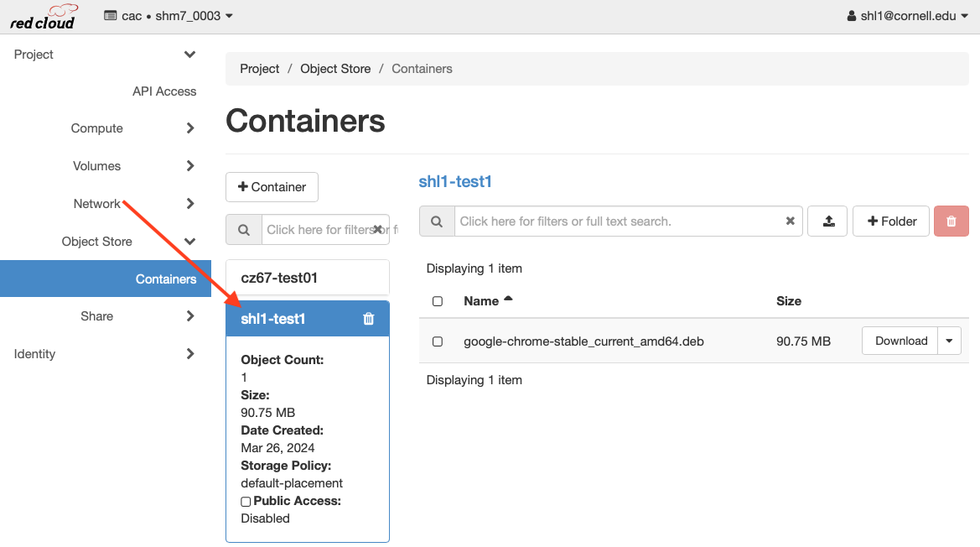Click the red delete objects trash button
Viewport: 980px width, 547px height.
click(951, 221)
